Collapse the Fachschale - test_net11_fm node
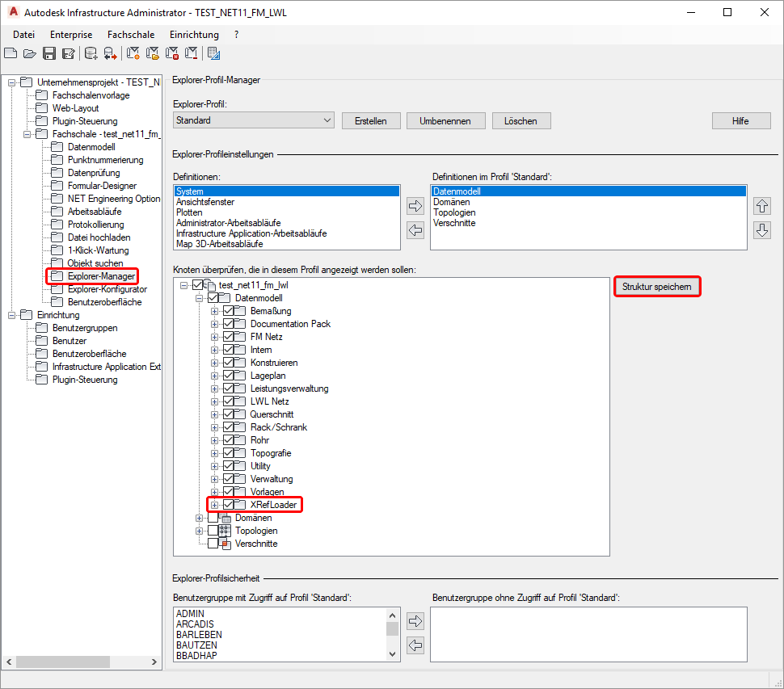Viewport: 784px width, 689px height. [27, 134]
